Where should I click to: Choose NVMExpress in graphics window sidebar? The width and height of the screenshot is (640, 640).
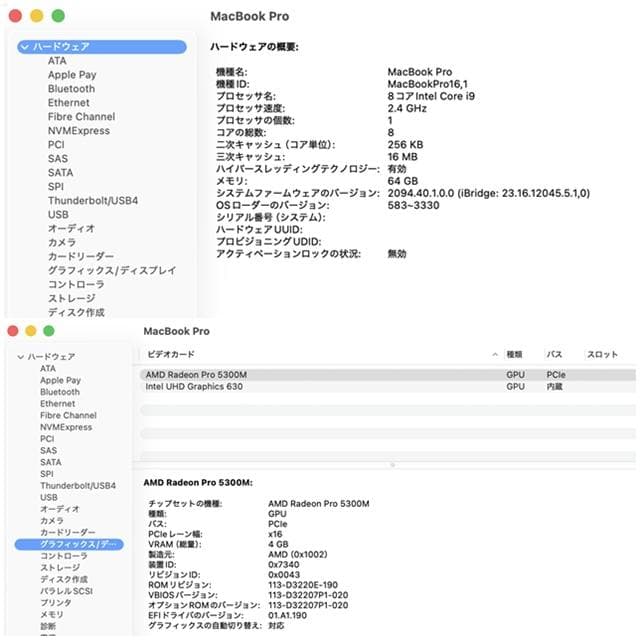tap(66, 427)
